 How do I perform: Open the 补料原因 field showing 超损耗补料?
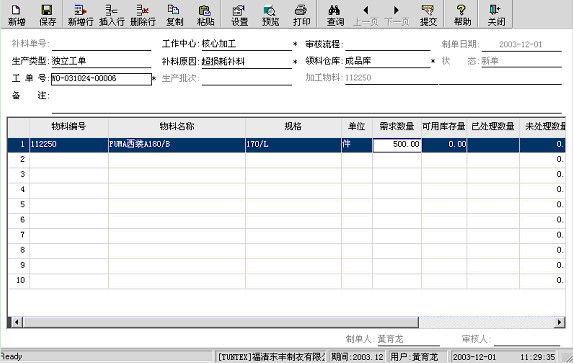[247, 61]
